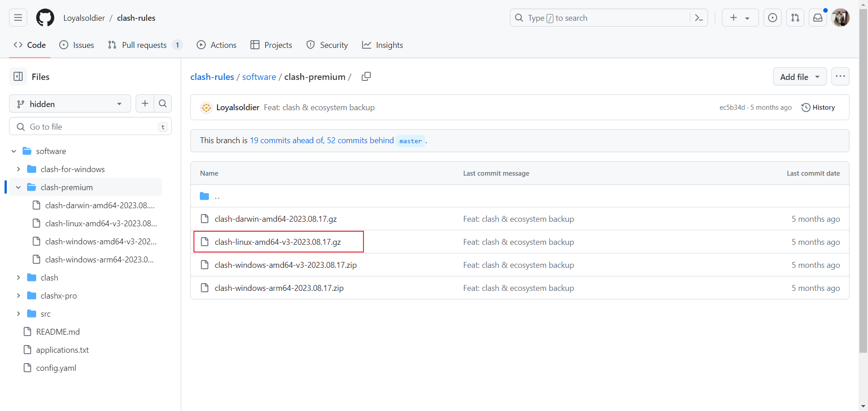This screenshot has height=411, width=868.
Task: Expand the src folder in tree
Action: tap(18, 313)
